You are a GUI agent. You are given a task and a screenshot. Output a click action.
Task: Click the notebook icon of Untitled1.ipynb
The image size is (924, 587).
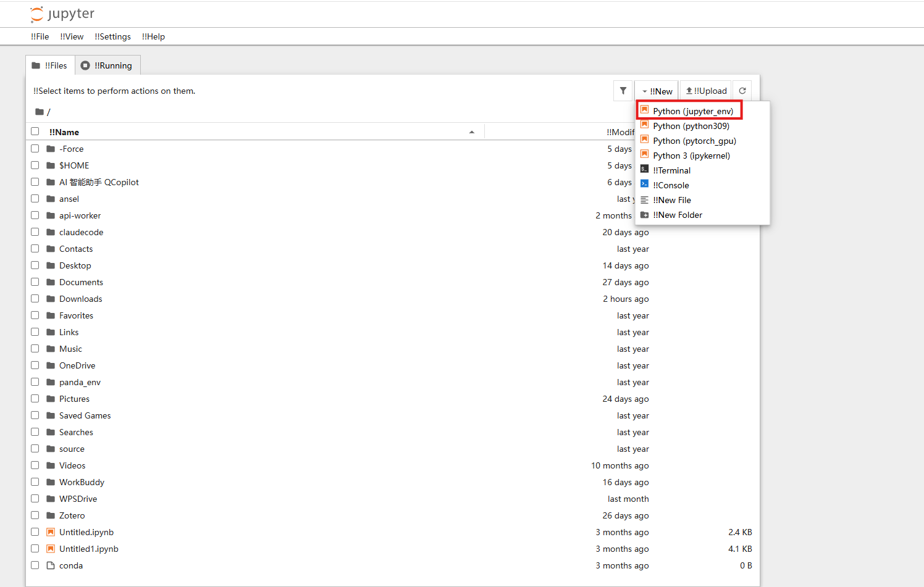click(x=51, y=549)
